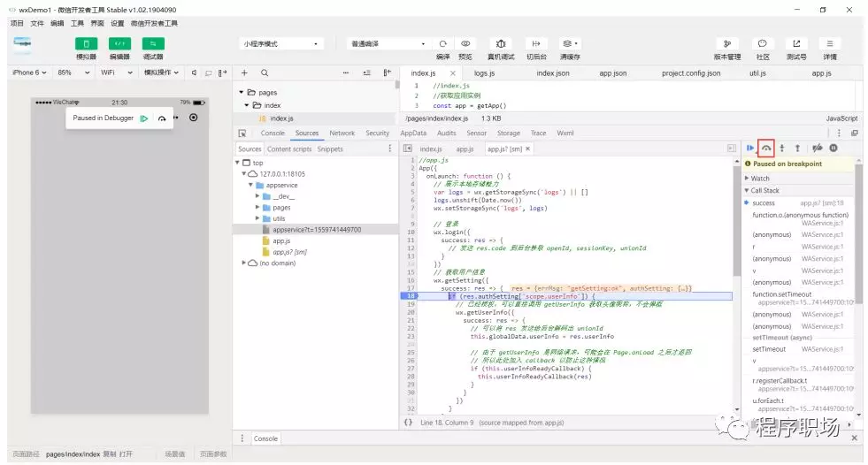Open the 普通编译 compile mode dropdown

(x=388, y=43)
